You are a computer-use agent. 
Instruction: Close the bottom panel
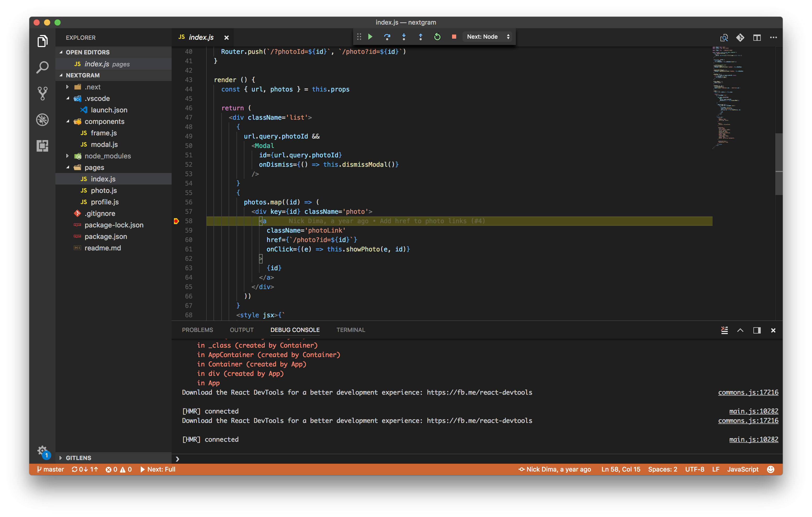(x=773, y=330)
